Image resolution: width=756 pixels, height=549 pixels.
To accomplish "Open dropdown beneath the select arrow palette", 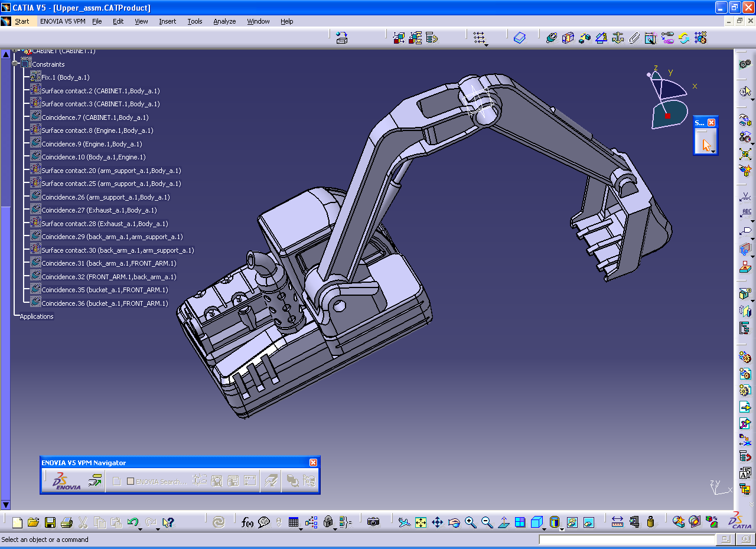I will [x=713, y=152].
